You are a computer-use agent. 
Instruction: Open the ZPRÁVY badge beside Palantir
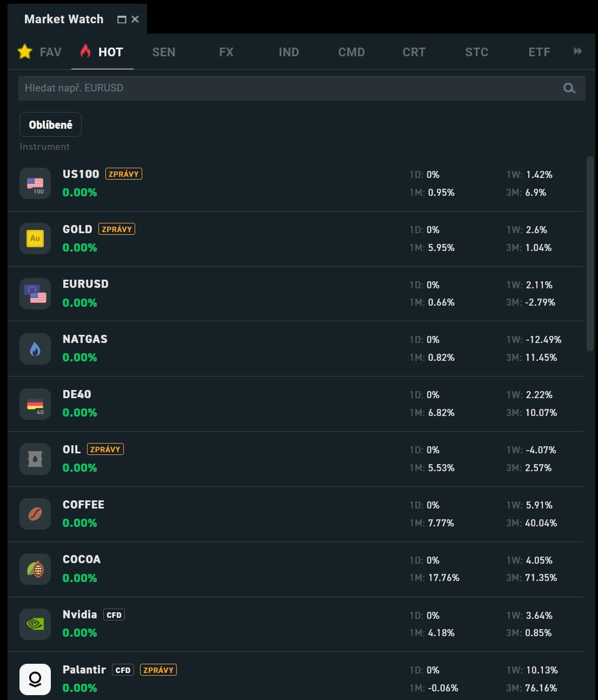tap(158, 670)
